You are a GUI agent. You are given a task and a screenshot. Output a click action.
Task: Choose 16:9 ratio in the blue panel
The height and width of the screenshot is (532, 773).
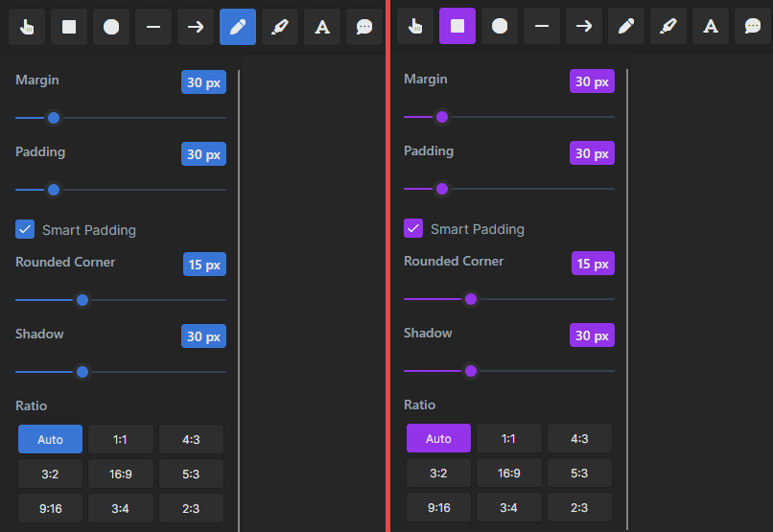click(x=121, y=474)
